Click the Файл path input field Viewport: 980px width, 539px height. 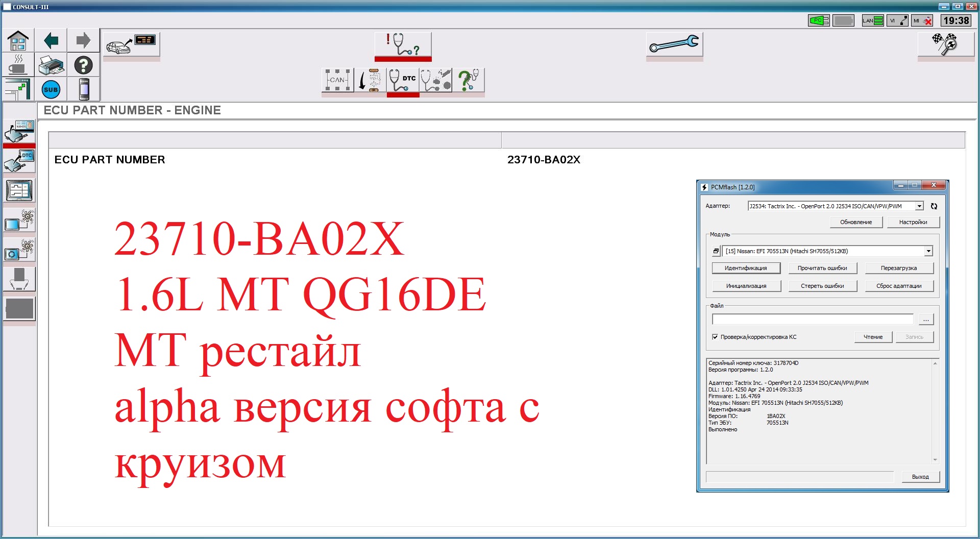pyautogui.click(x=813, y=320)
